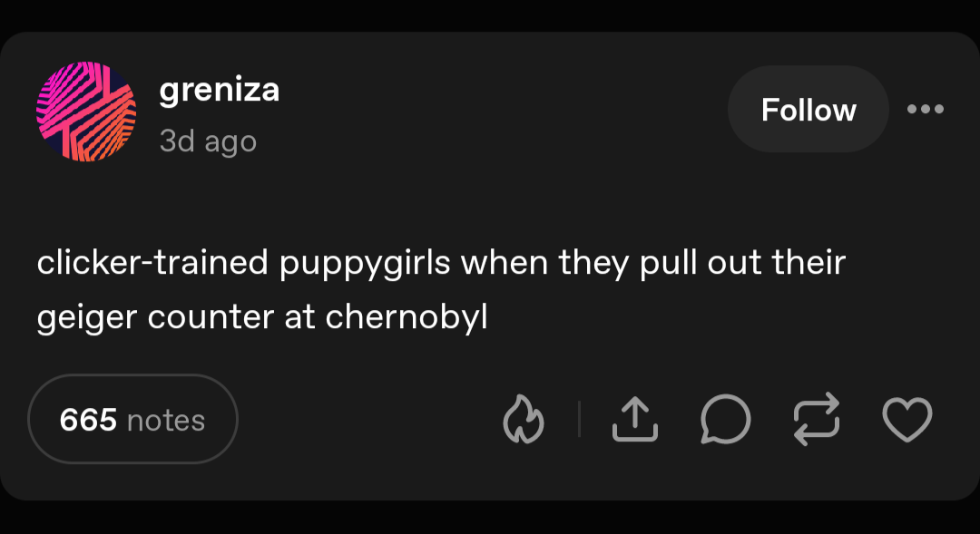Image resolution: width=980 pixels, height=534 pixels.
Task: Click the word "chernobyl" in the post
Action: (x=407, y=317)
